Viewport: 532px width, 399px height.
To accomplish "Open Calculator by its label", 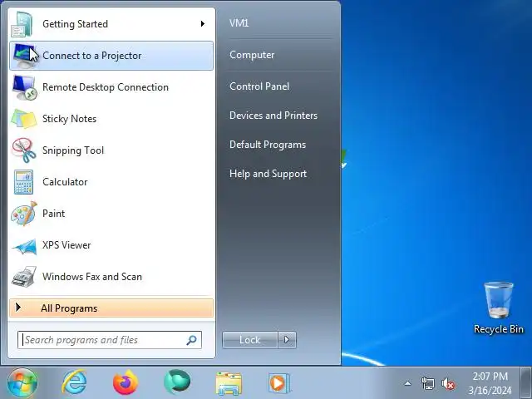I will tap(65, 182).
